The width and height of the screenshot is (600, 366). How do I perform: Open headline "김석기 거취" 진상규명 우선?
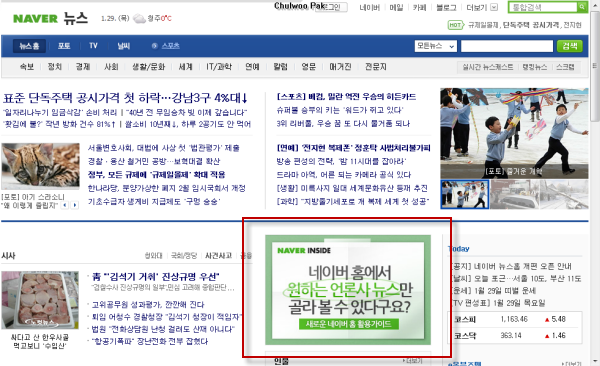156,276
